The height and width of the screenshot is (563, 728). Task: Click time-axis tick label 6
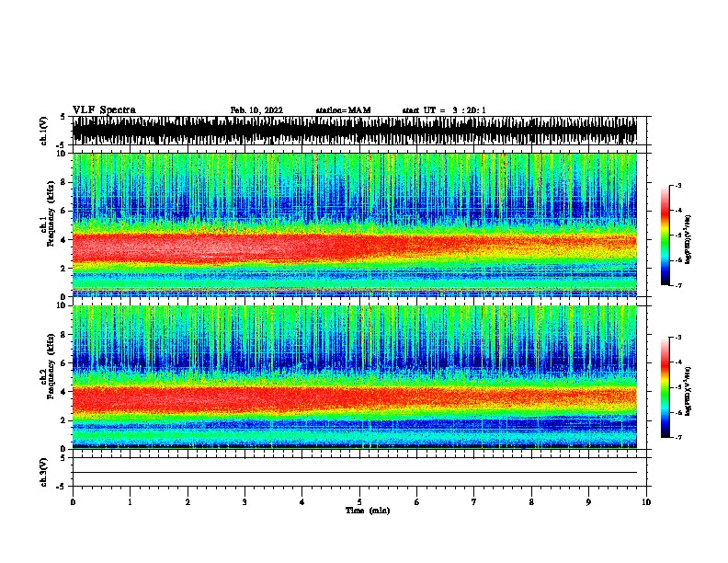(417, 501)
